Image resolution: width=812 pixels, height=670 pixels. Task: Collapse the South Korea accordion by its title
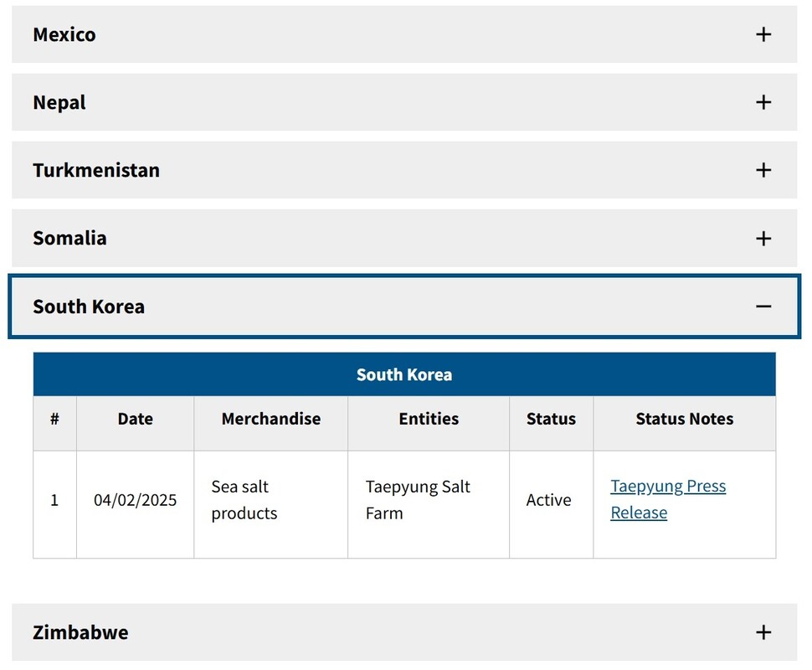point(89,307)
